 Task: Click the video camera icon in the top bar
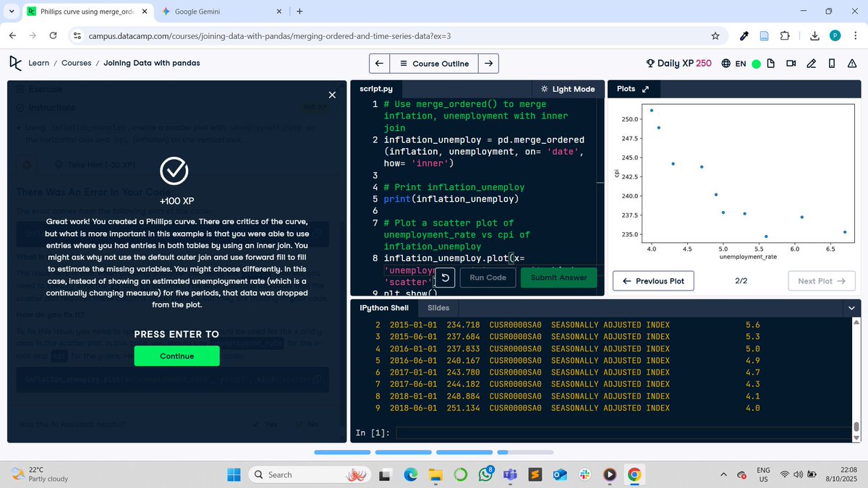791,63
